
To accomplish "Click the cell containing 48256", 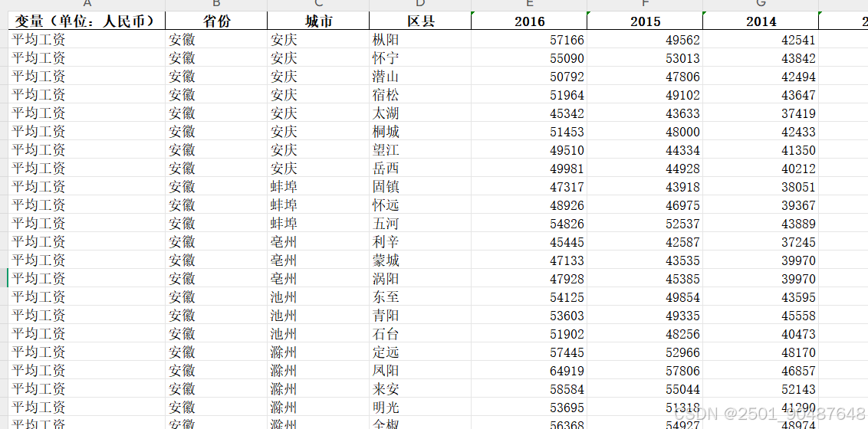I will pyautogui.click(x=645, y=332).
